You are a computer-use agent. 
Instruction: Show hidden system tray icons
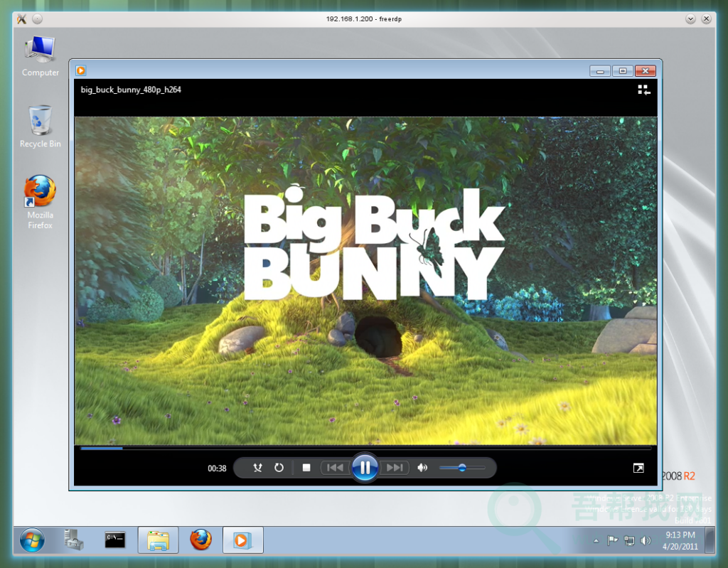pos(596,541)
